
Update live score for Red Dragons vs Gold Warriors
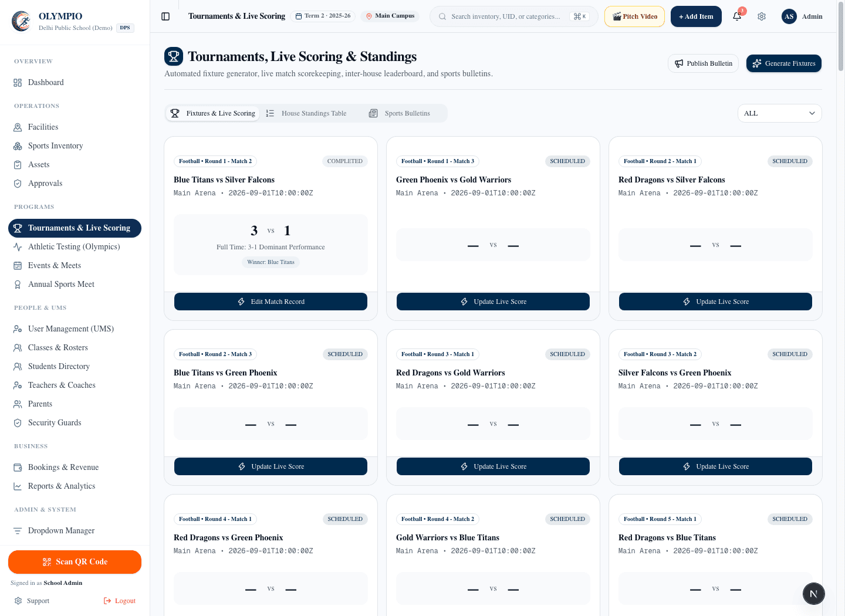pyautogui.click(x=493, y=466)
